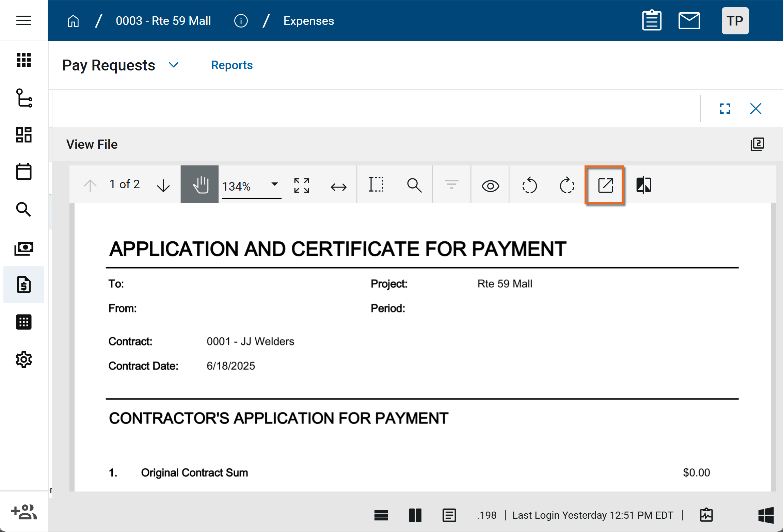Open 0003 - Rte 59 Mall project link
This screenshot has height=532, width=783.
163,21
